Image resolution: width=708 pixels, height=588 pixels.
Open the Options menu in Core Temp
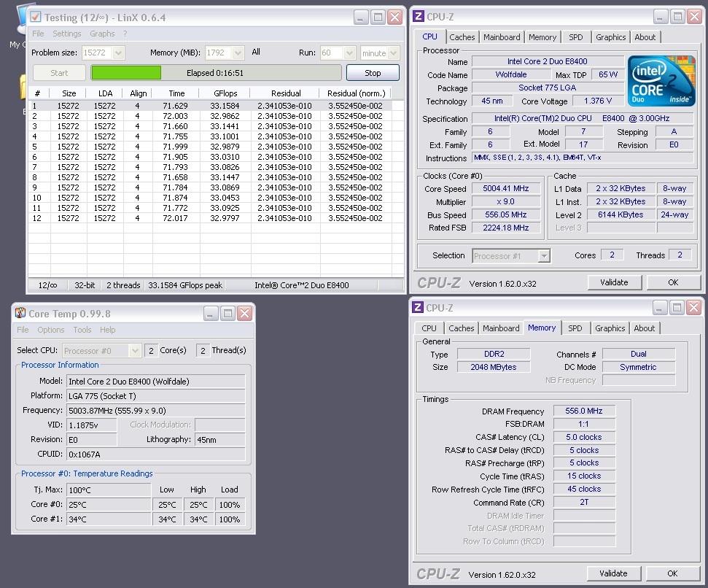point(50,330)
